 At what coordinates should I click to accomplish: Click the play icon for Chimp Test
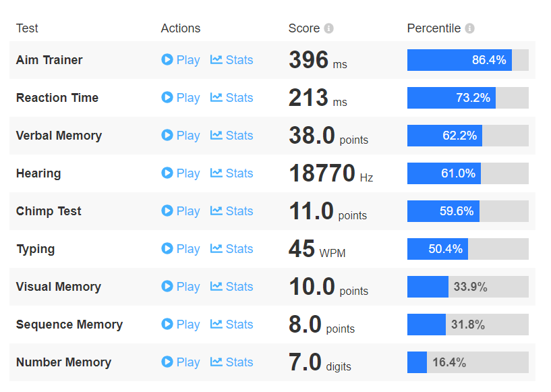(167, 211)
